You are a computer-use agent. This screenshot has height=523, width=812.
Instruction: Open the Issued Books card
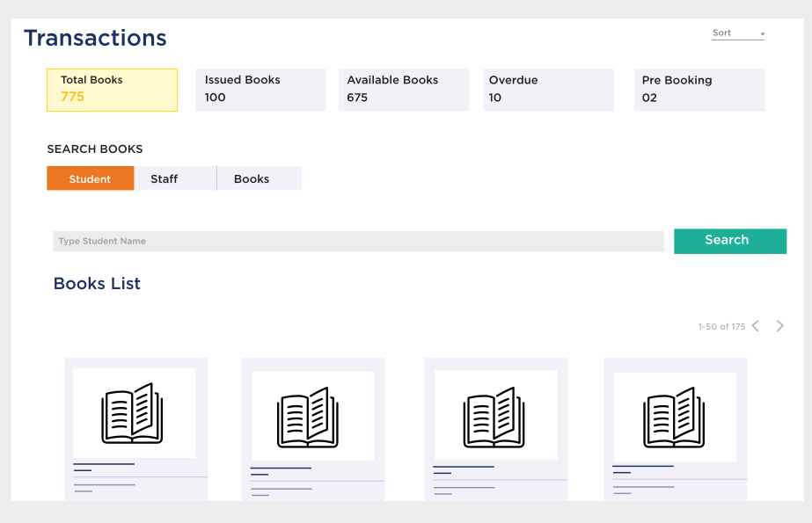coord(260,90)
